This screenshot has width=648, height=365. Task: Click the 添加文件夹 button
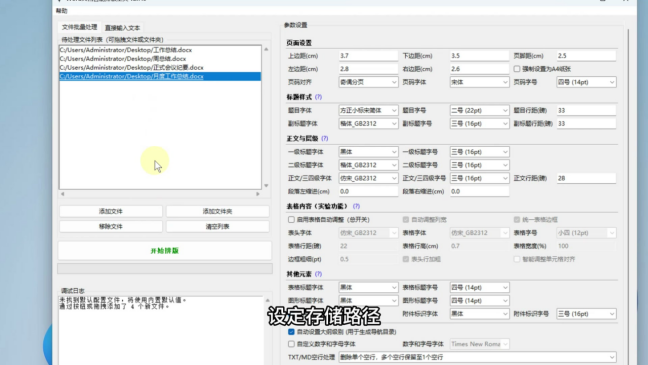pyautogui.click(x=217, y=211)
